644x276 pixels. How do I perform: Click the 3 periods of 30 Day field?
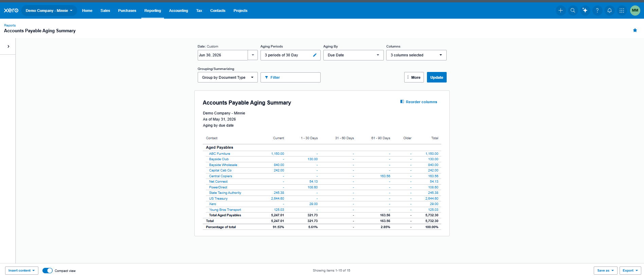click(290, 55)
